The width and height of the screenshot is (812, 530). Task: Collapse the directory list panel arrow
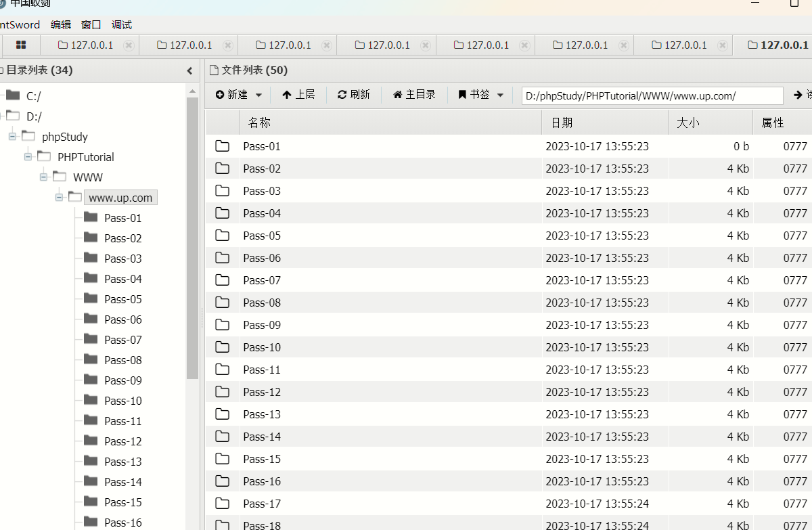tap(190, 70)
